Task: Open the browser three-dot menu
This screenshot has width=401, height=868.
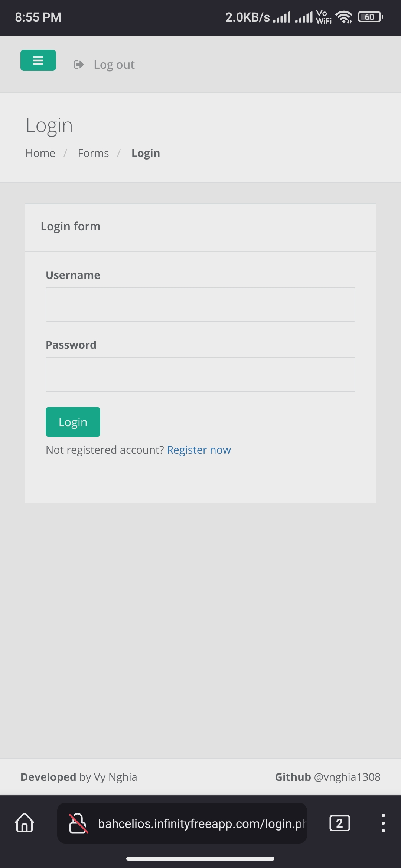Action: [x=383, y=823]
